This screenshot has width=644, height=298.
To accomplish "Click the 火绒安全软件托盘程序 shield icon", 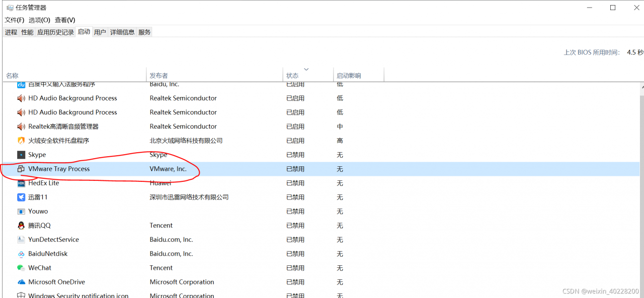I will [x=21, y=141].
